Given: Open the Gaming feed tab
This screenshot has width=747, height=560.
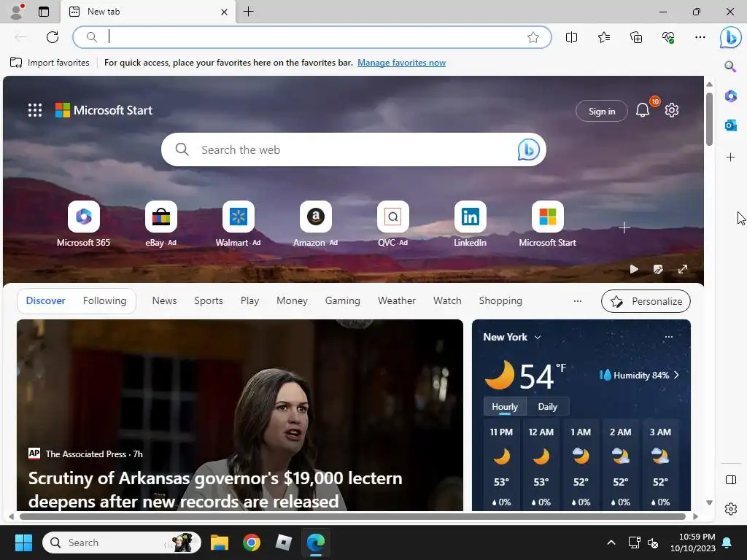Looking at the screenshot, I should coord(343,300).
